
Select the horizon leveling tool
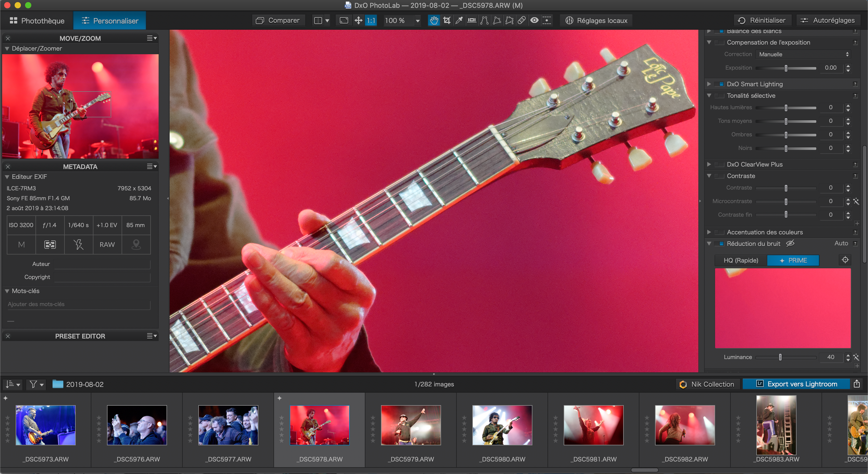pyautogui.click(x=472, y=21)
